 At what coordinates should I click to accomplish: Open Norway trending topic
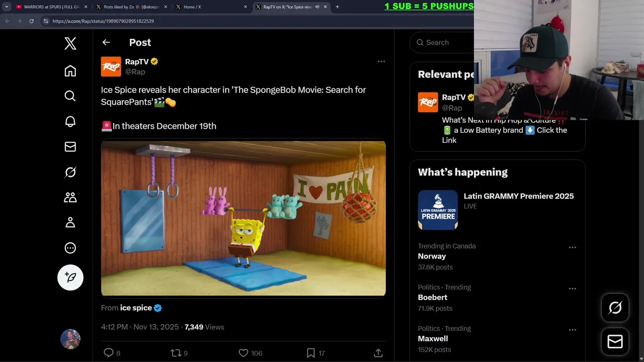[x=432, y=256]
